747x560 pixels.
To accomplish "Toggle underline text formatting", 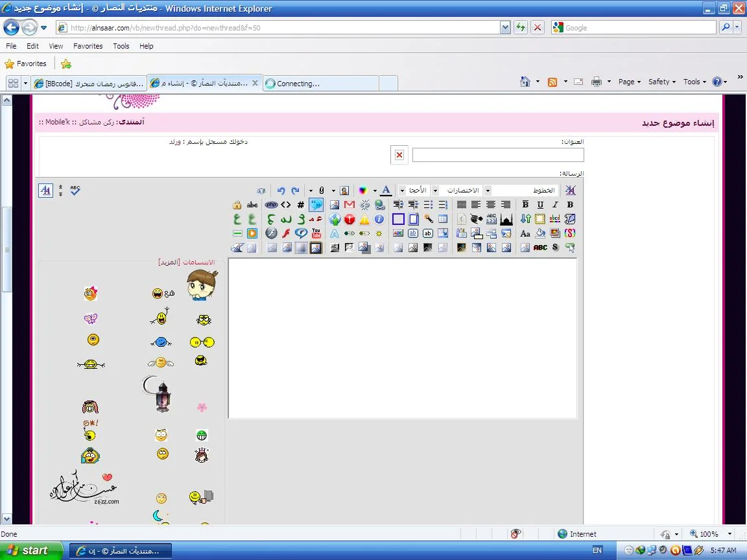I will click(540, 205).
